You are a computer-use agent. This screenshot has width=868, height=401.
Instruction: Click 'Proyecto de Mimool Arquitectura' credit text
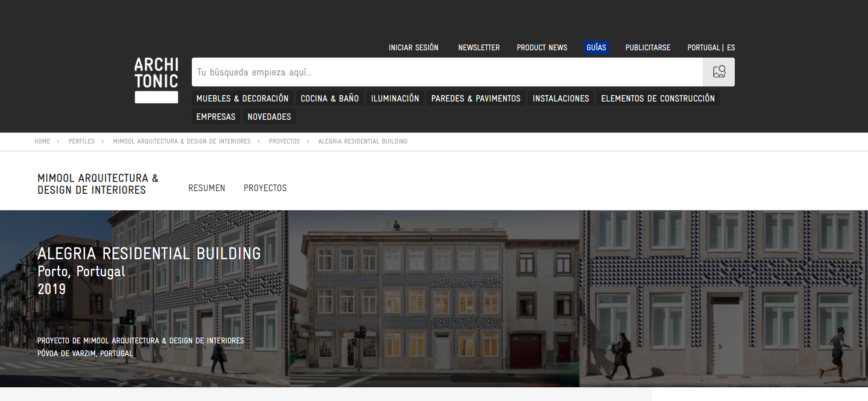[141, 341]
